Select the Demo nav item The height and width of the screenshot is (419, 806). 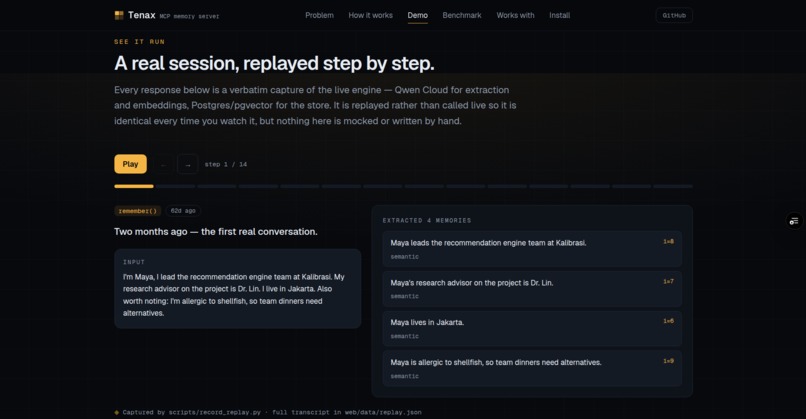click(x=417, y=15)
